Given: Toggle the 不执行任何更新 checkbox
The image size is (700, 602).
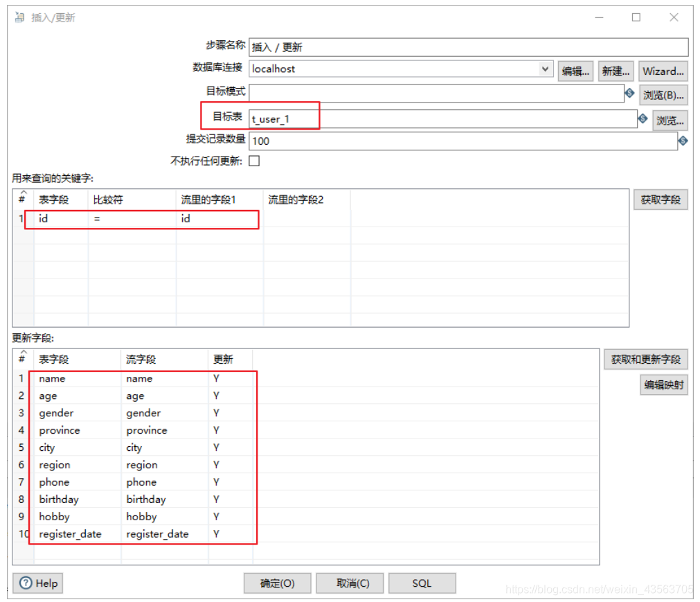Looking at the screenshot, I should pos(254,161).
